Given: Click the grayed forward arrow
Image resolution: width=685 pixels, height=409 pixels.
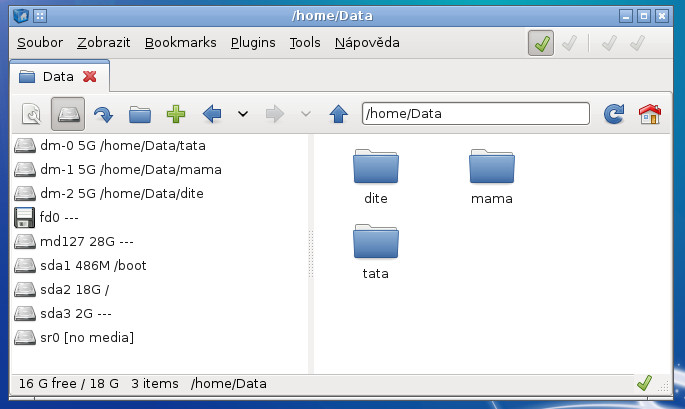Looking at the screenshot, I should [275, 114].
